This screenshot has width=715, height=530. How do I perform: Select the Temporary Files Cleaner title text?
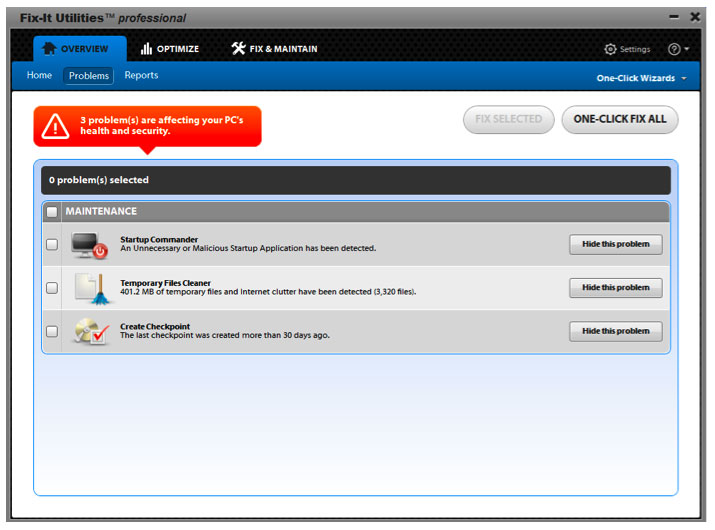[166, 283]
